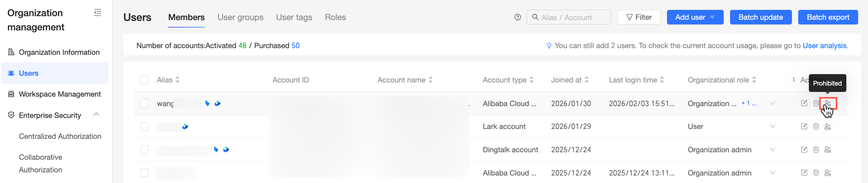Click the help question mark icon
The image size is (868, 183).
coord(518,17)
